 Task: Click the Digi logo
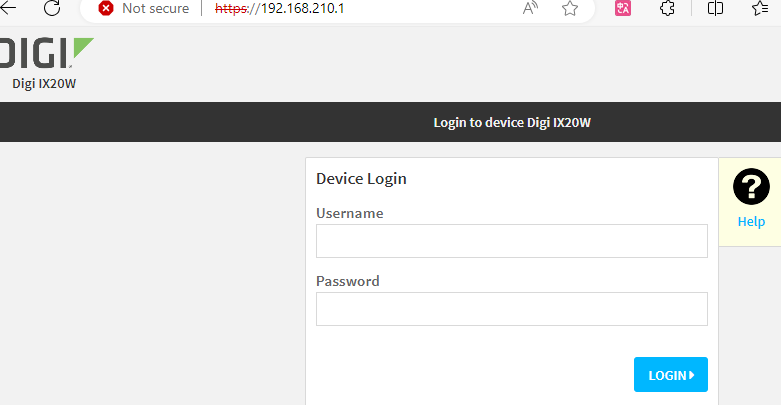(x=46, y=53)
